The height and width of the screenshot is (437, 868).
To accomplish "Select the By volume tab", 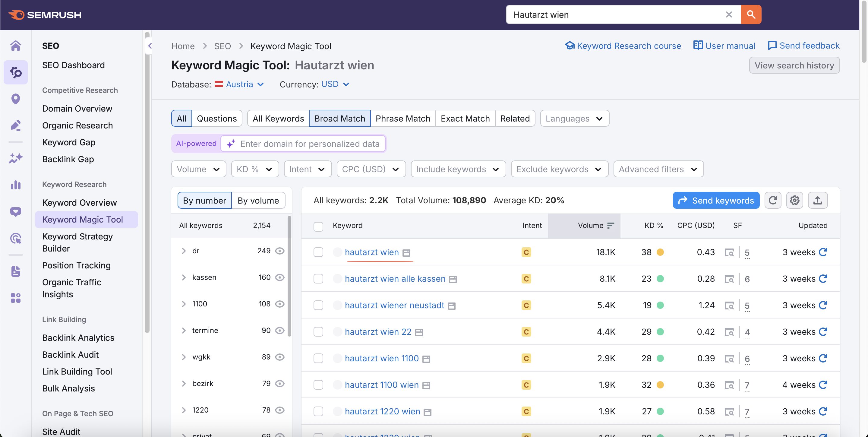I will tap(258, 201).
